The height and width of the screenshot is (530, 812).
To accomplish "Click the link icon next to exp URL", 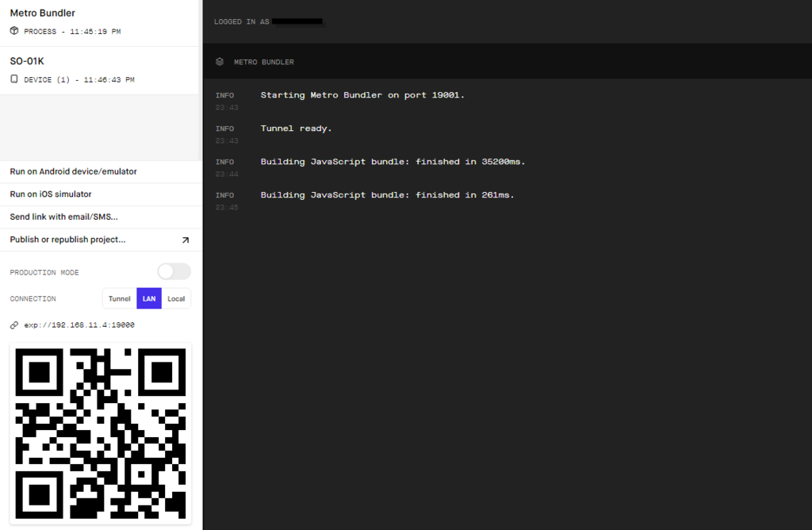I will pos(14,325).
